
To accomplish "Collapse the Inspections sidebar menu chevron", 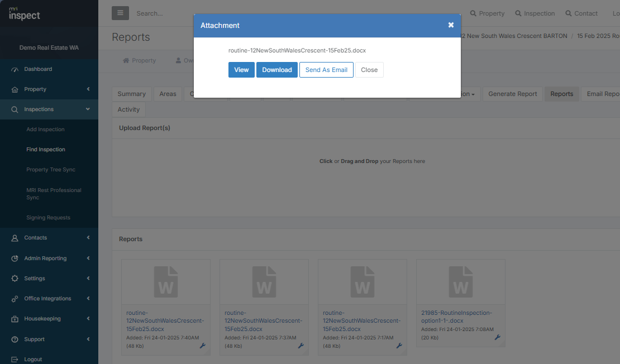I will [x=88, y=109].
